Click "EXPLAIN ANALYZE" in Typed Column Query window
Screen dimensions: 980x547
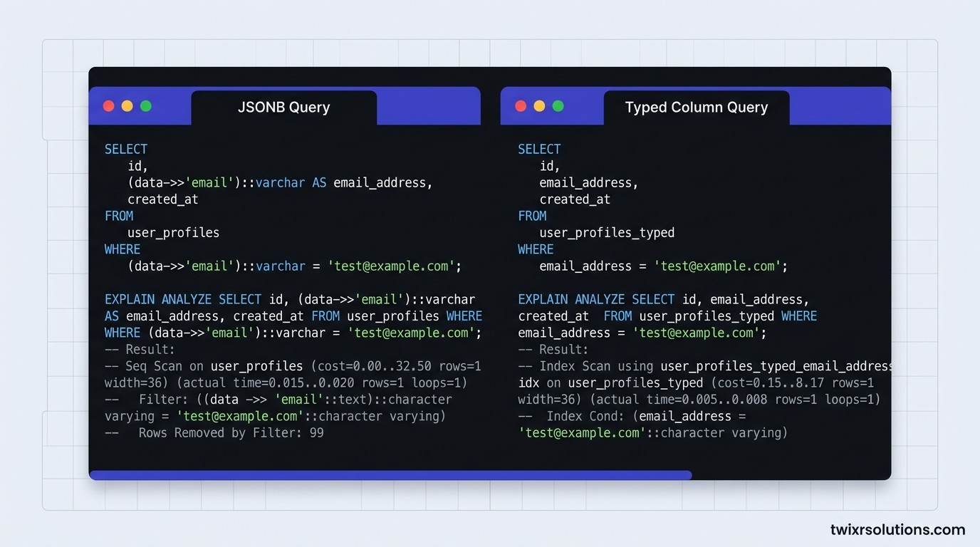point(571,299)
